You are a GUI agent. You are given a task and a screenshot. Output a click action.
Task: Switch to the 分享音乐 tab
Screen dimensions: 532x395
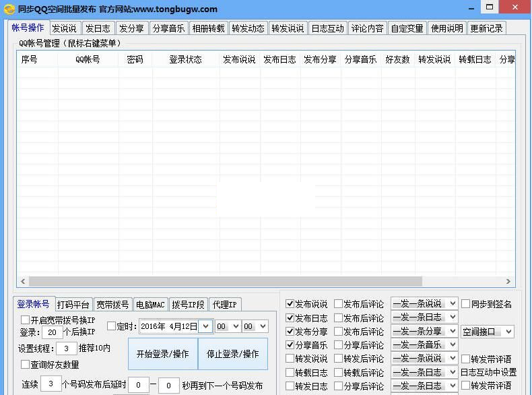pos(168,28)
